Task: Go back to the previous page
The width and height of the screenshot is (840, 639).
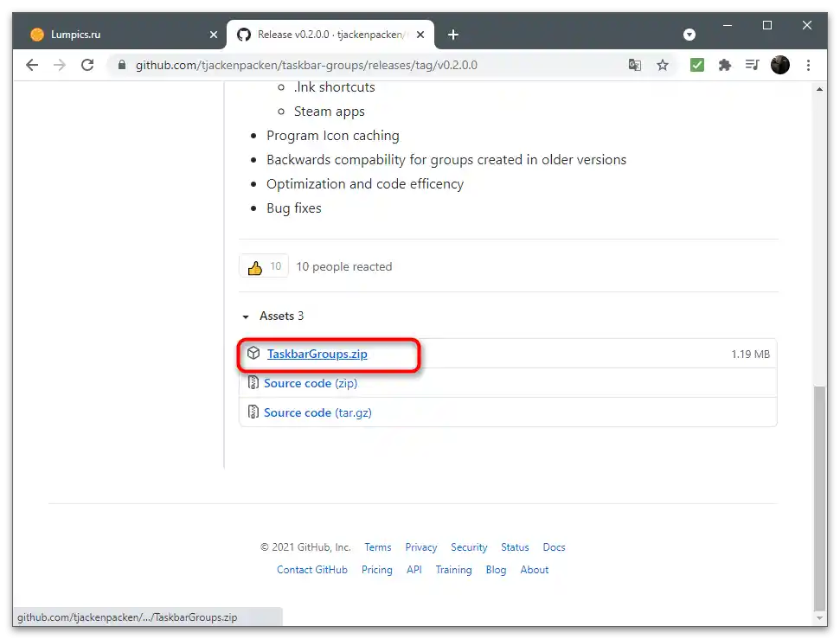Action: (32, 66)
